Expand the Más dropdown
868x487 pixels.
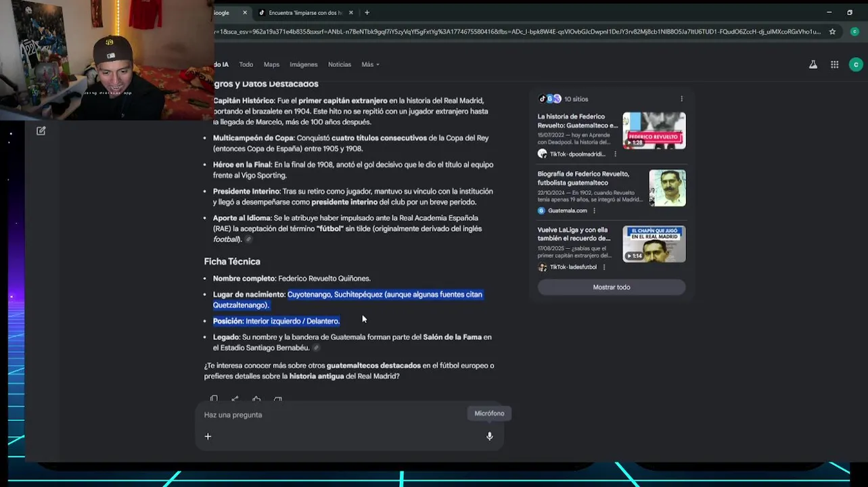[370, 64]
